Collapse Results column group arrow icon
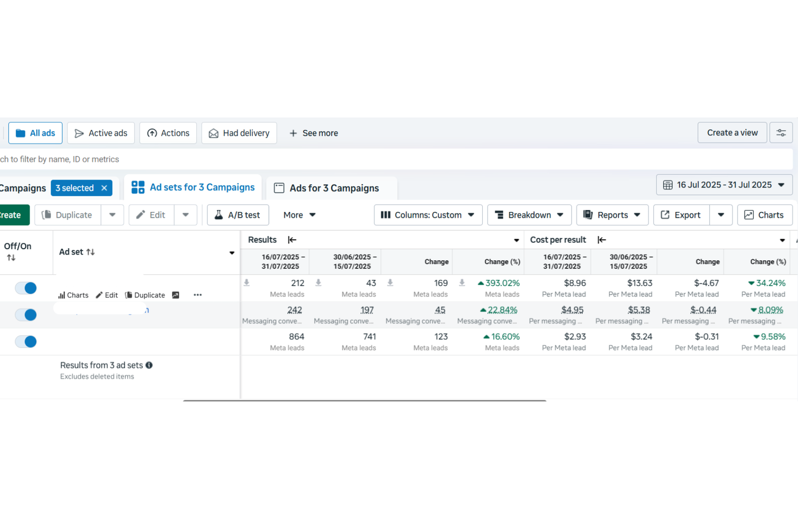798x532 pixels. pyautogui.click(x=292, y=240)
